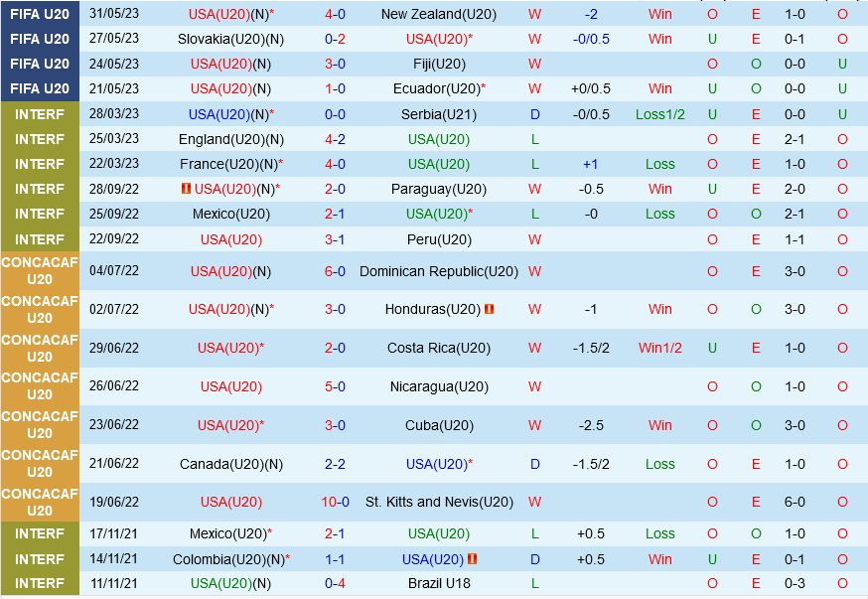Click the D result letter in Serbia(U21) row
Image resolution: width=868 pixels, height=599 pixels.
click(x=534, y=114)
